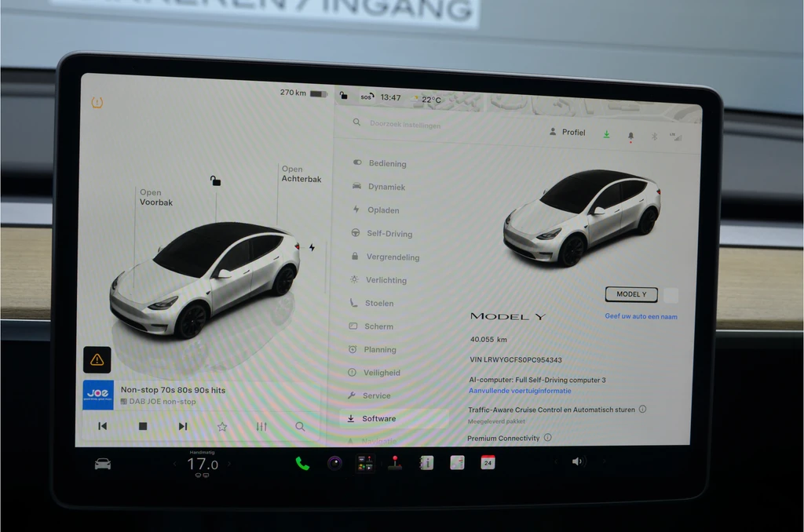Open the Toybox app icon
The image size is (804, 532).
pos(364,463)
